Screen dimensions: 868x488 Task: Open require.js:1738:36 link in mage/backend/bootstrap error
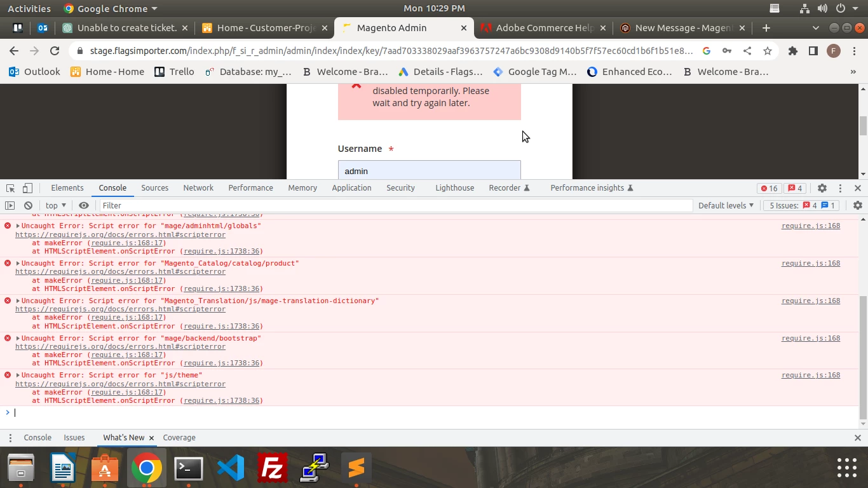[x=221, y=363]
